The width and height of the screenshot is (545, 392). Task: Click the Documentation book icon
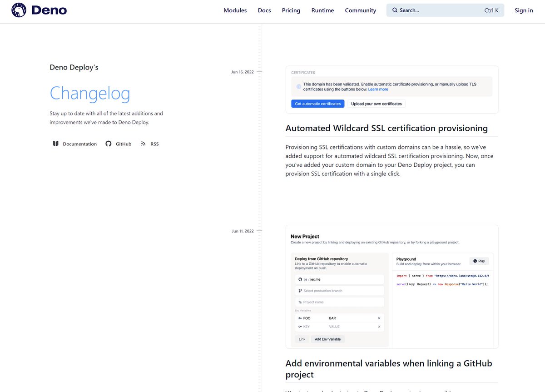tap(55, 144)
